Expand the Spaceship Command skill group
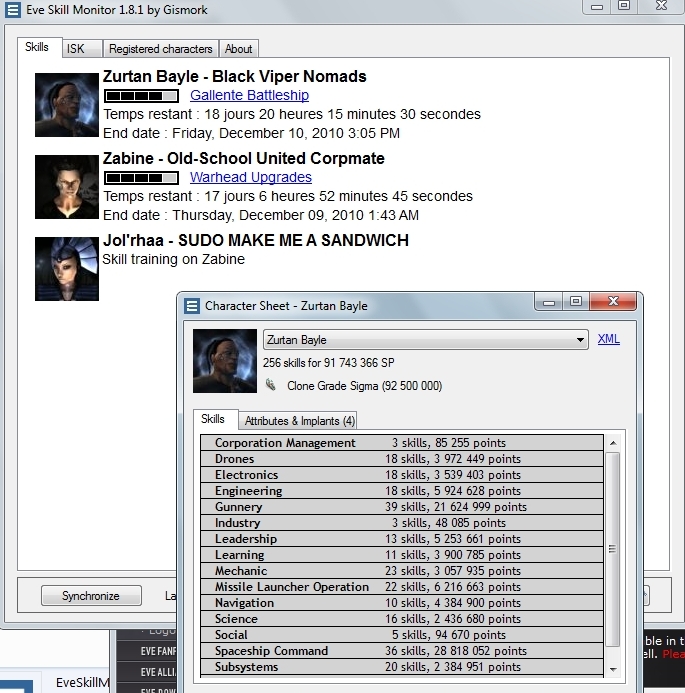Screen dimensions: 685x693 click(x=402, y=651)
